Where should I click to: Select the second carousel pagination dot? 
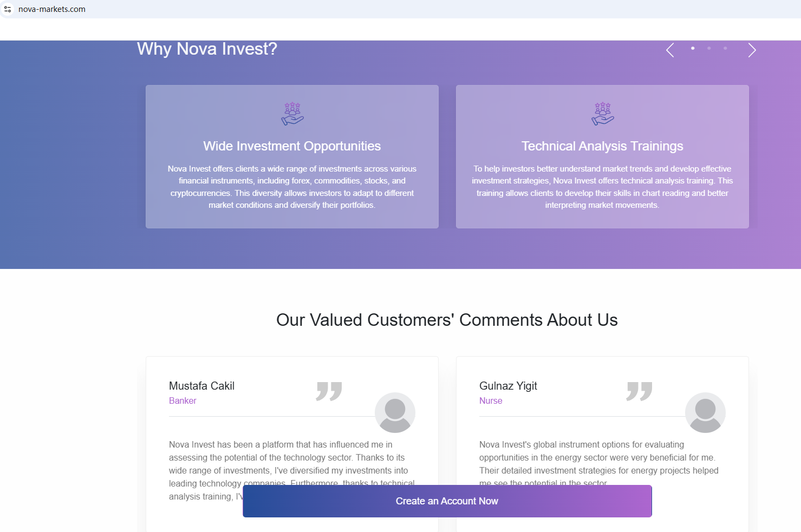click(709, 48)
